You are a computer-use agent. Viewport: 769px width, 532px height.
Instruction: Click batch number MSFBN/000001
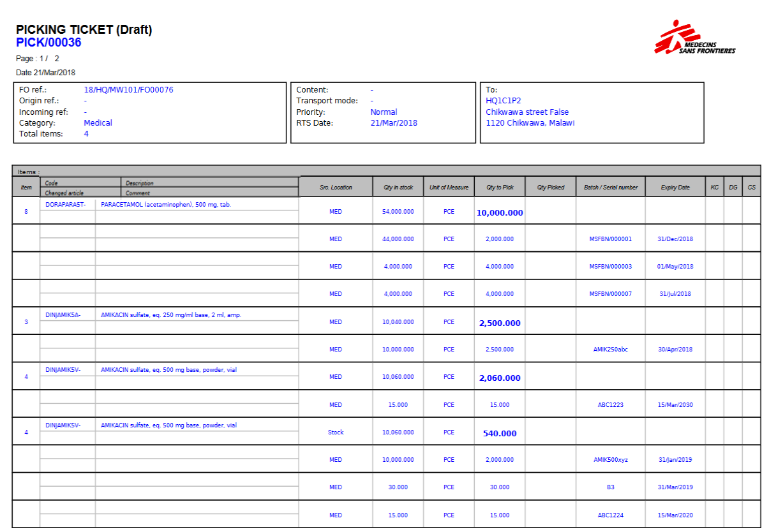(x=610, y=239)
